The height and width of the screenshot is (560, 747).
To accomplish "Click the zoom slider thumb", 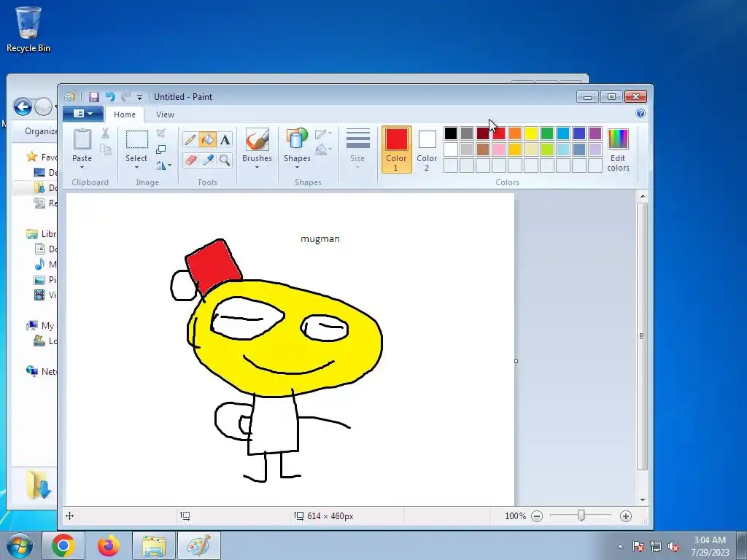I will tap(581, 516).
